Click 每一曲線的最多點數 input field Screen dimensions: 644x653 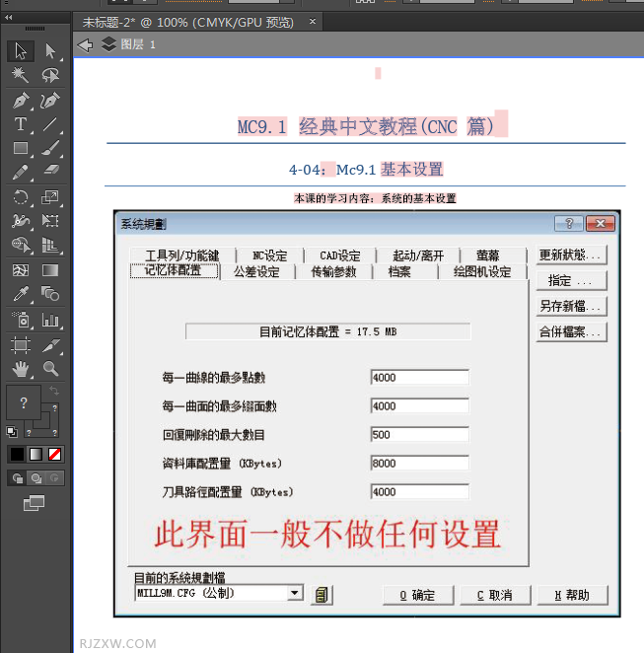(x=419, y=378)
